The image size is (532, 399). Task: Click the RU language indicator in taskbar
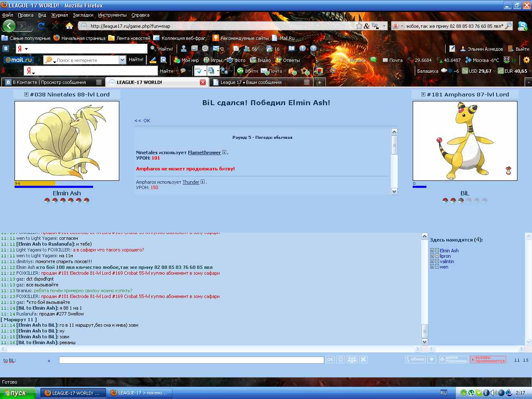click(443, 393)
